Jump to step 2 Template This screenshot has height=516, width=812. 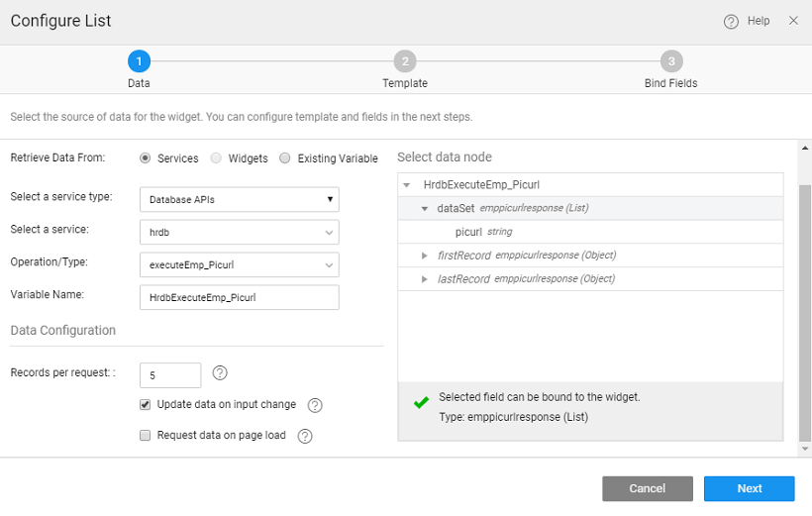coord(405,61)
